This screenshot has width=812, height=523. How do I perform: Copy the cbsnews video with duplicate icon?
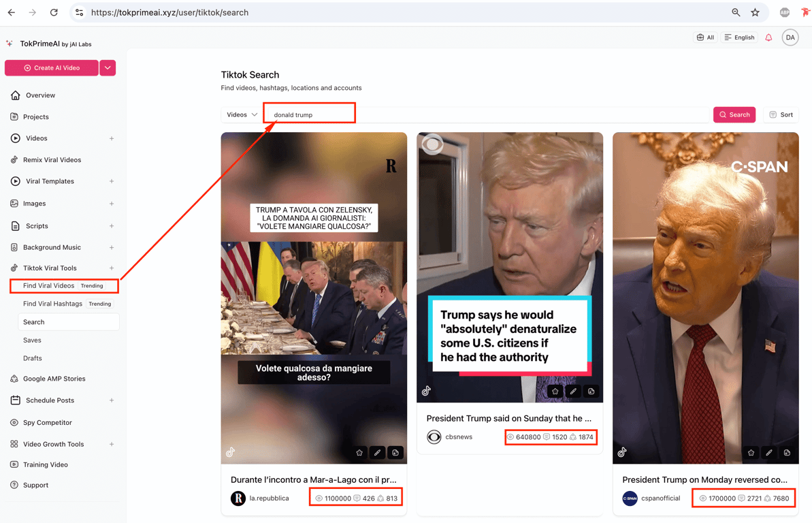tap(591, 392)
